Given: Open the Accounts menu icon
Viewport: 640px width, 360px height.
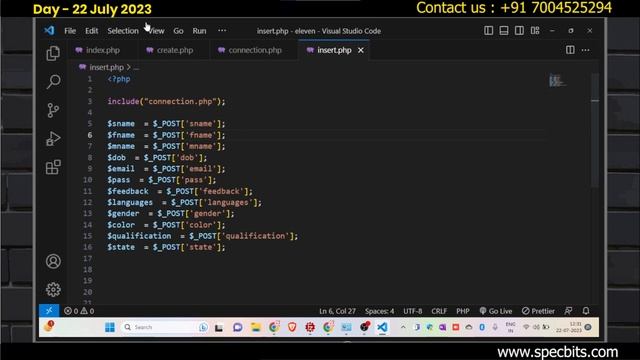Looking at the screenshot, I should coord(53,261).
